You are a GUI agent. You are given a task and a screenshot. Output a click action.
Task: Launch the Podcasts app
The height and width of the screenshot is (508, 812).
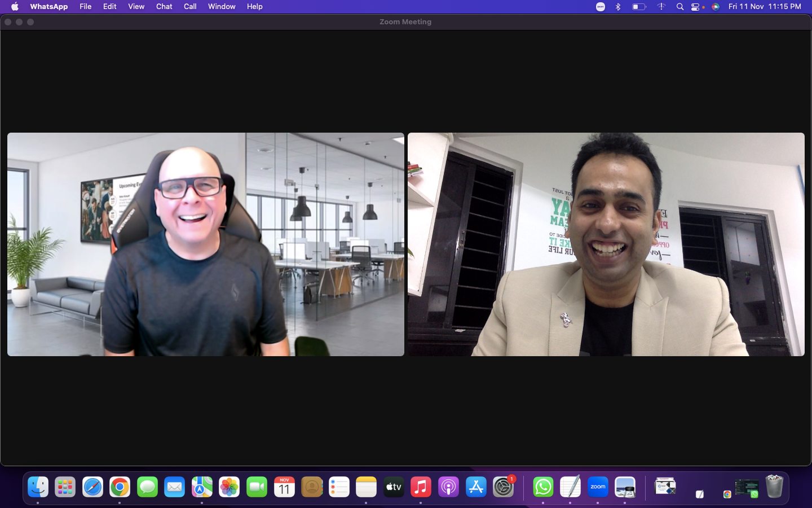pyautogui.click(x=448, y=487)
